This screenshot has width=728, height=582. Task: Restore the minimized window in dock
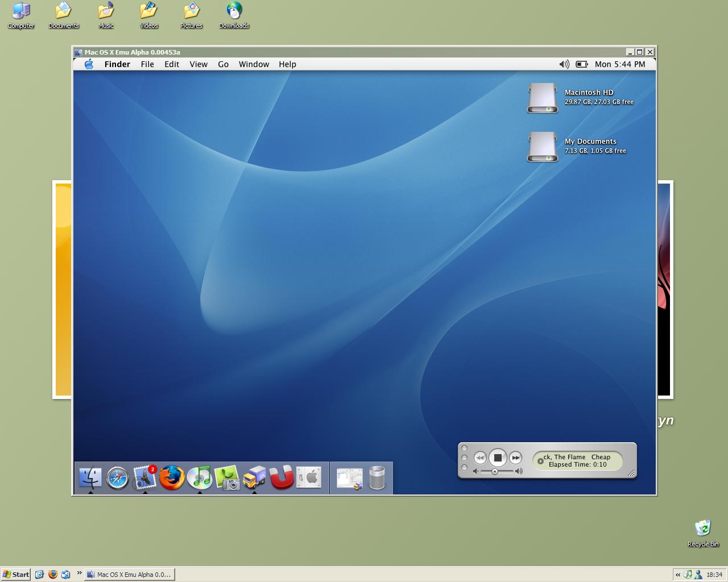350,478
